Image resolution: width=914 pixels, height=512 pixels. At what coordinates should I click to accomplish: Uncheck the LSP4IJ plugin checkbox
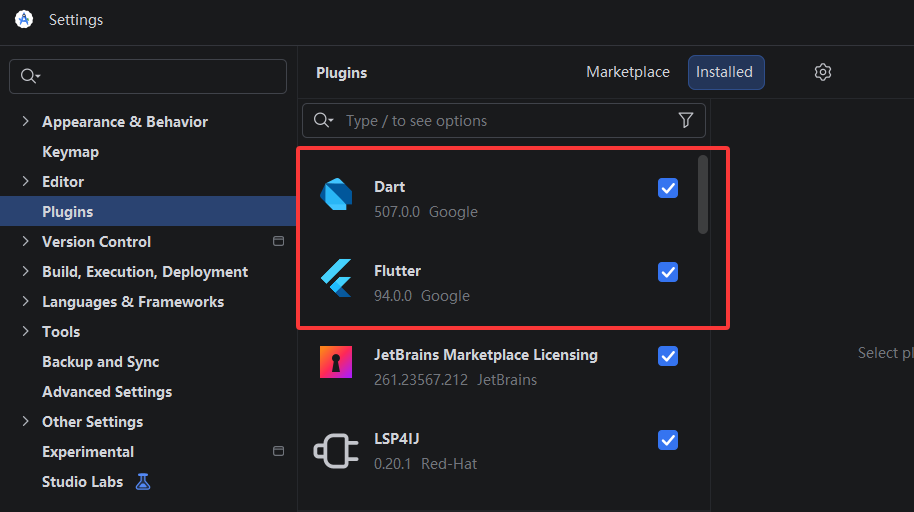pyautogui.click(x=667, y=440)
